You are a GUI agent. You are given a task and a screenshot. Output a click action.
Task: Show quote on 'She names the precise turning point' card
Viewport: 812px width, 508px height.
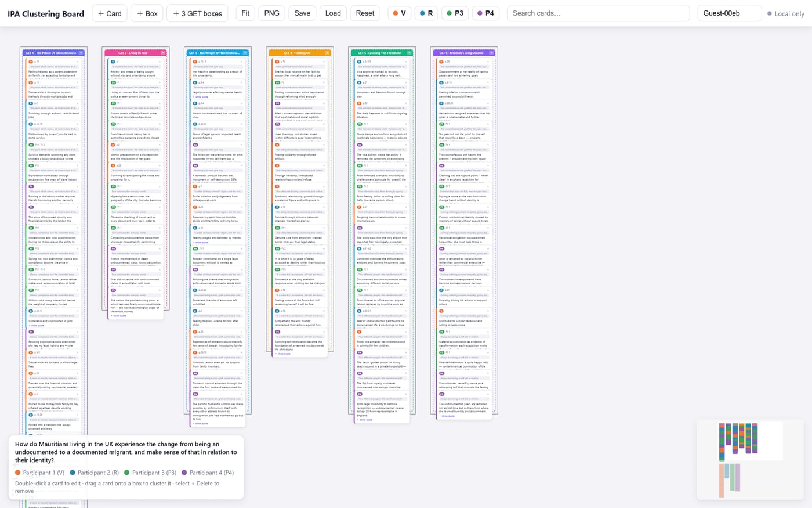coord(118,316)
